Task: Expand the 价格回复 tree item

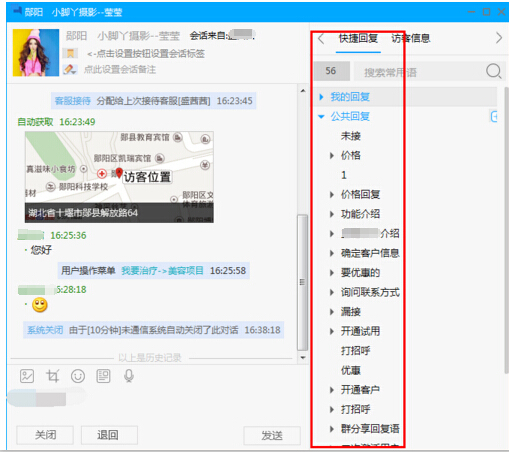Action: point(332,194)
